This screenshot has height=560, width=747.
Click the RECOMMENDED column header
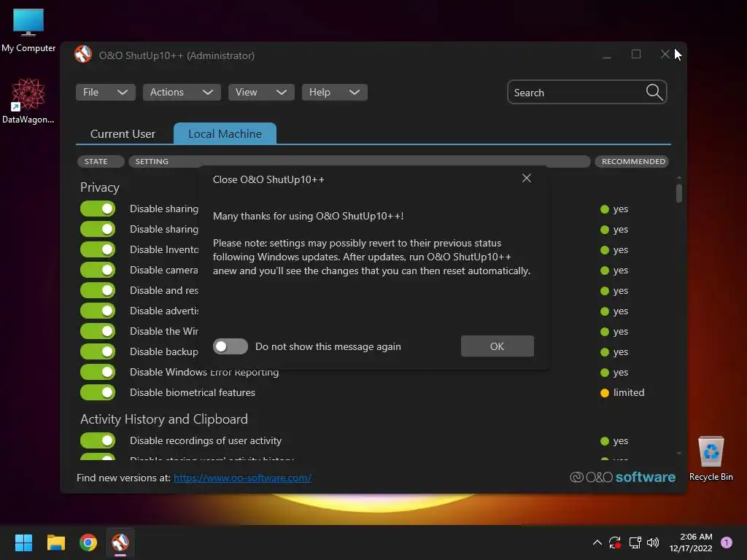click(x=633, y=161)
